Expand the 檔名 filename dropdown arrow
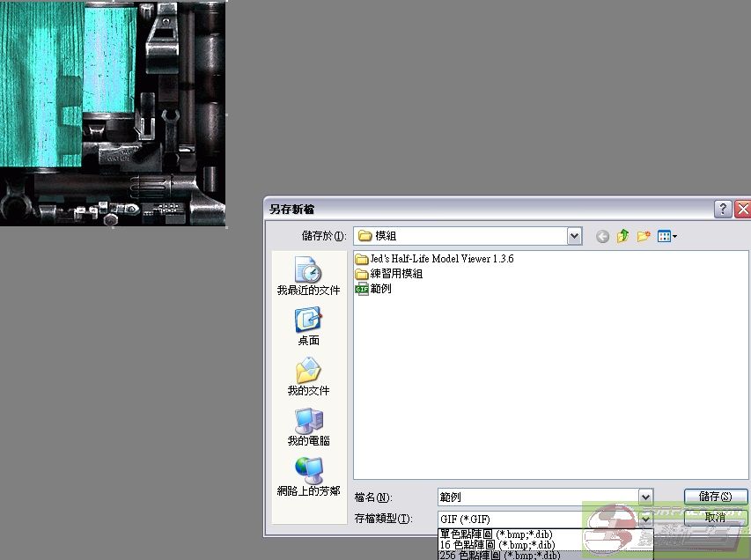 [x=645, y=497]
